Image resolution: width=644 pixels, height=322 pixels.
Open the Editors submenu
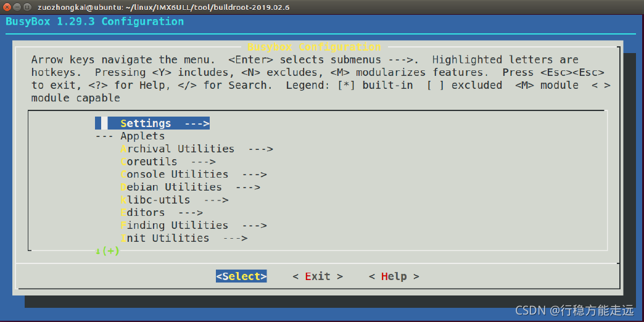[x=162, y=213]
